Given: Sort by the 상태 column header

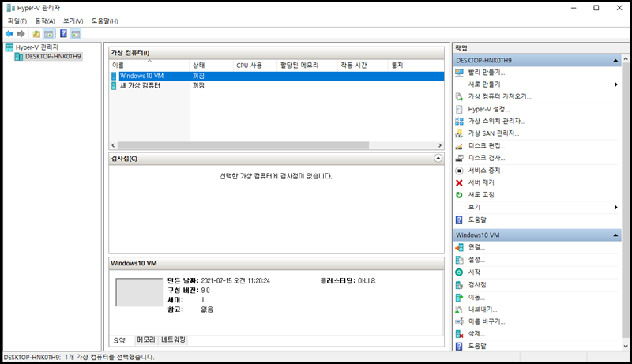Looking at the screenshot, I should click(211, 66).
